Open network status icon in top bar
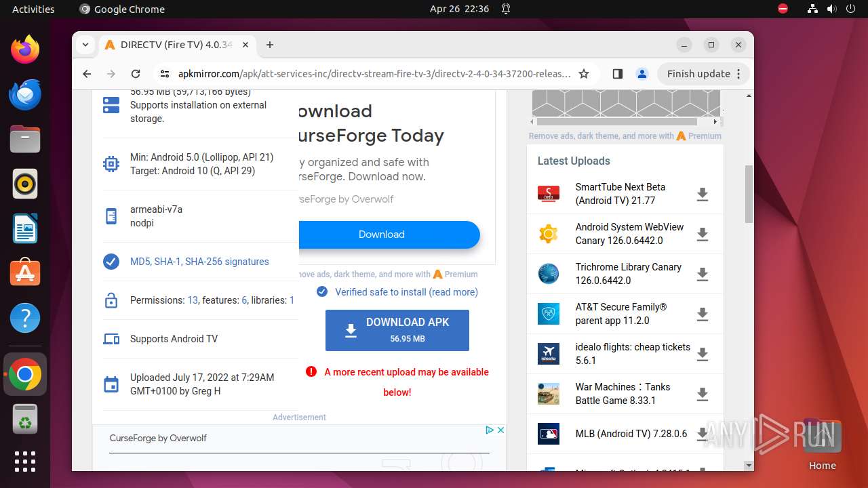The width and height of the screenshot is (868, 488). [813, 9]
